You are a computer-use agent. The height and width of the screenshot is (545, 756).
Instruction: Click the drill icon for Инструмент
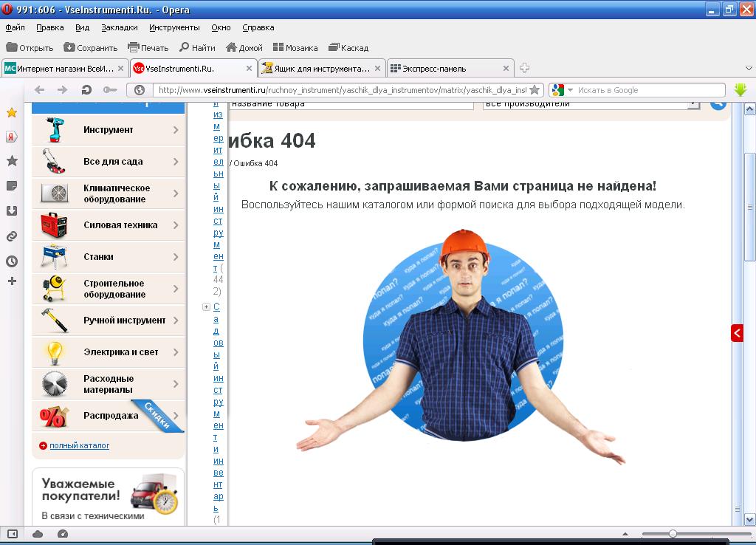55,130
